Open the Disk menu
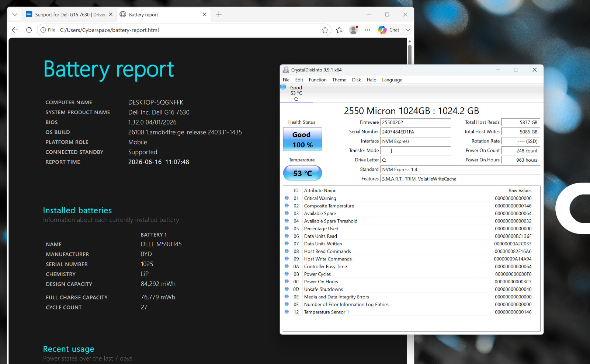590x364 pixels. click(356, 80)
